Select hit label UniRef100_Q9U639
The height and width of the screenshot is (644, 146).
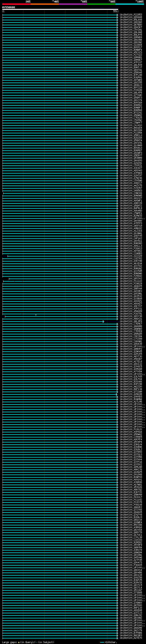point(131,344)
